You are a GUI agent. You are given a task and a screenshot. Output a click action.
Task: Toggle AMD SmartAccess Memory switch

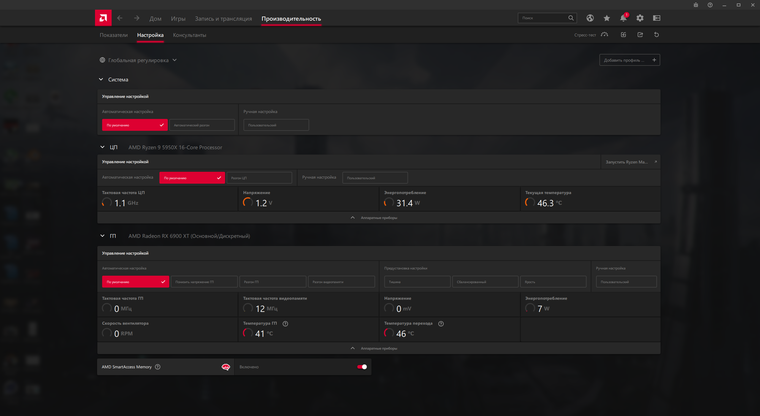click(362, 367)
